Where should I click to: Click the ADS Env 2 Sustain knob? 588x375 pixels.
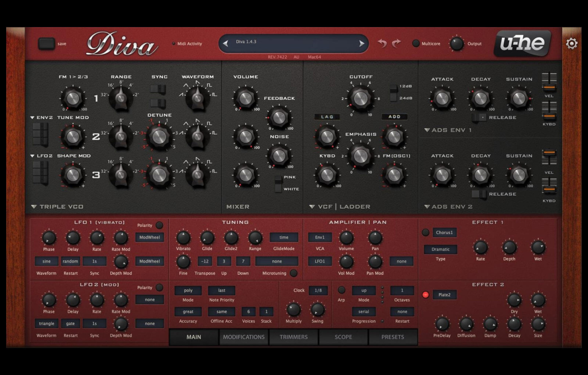tap(519, 175)
